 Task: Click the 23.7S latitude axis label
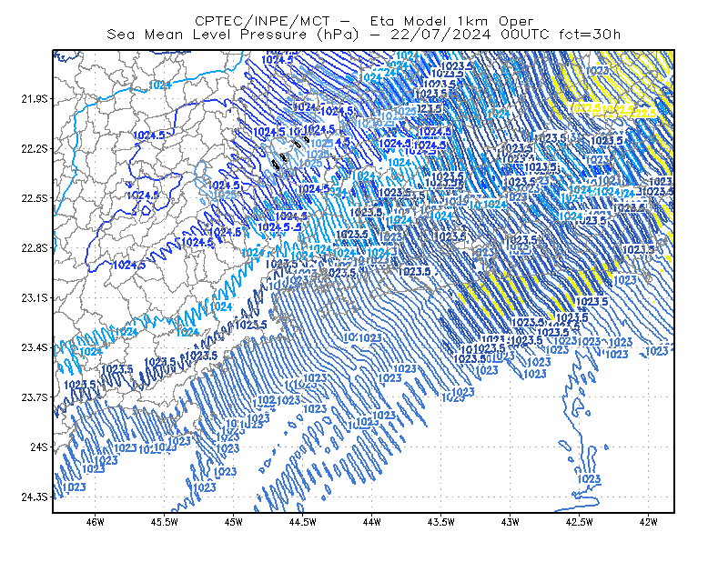[35, 397]
